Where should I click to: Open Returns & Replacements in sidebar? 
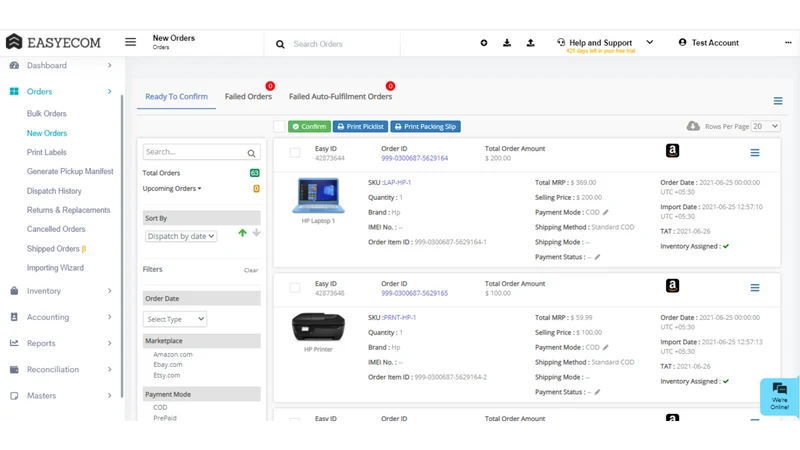tap(68, 210)
